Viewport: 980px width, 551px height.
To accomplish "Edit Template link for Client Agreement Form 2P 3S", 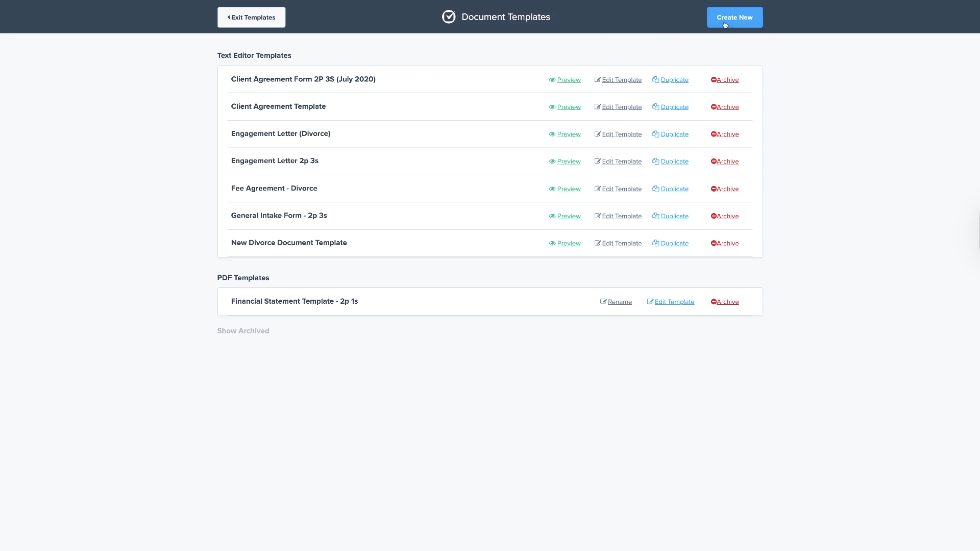I will [x=622, y=80].
